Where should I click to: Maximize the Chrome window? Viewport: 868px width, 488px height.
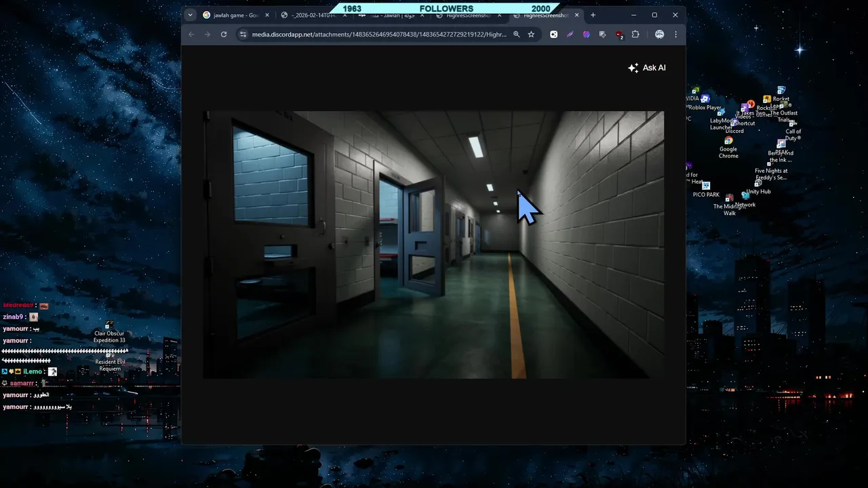[654, 15]
